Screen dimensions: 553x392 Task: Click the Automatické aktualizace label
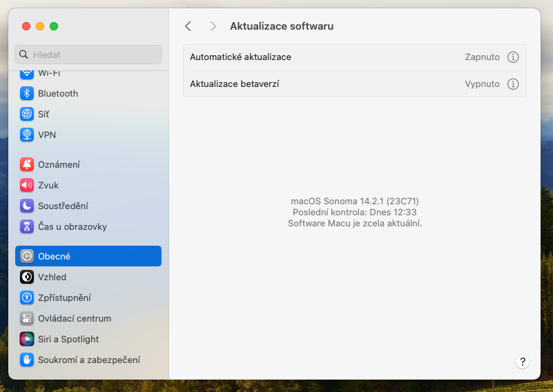(240, 57)
